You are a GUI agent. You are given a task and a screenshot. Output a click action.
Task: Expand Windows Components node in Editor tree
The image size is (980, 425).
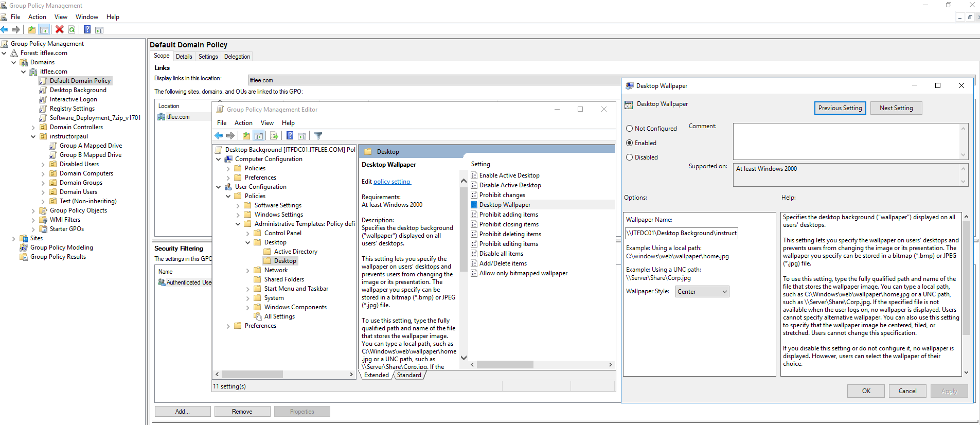(248, 307)
